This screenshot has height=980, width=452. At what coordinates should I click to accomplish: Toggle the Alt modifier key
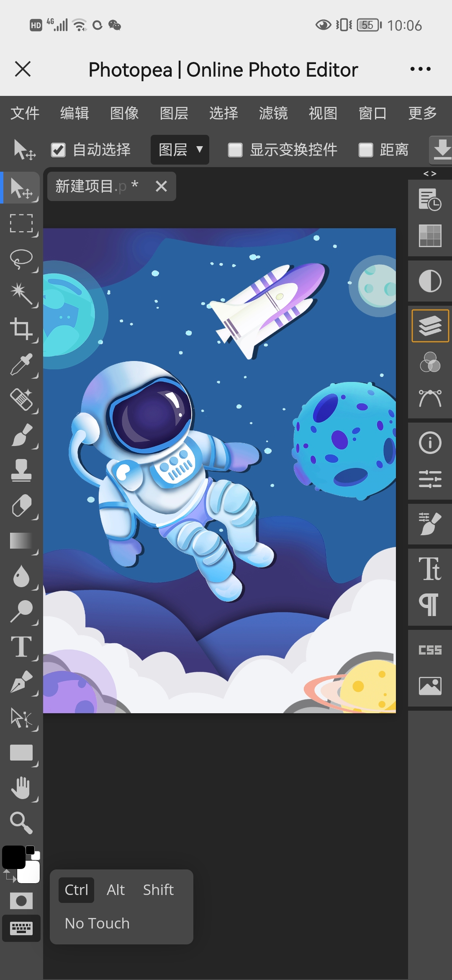pos(116,890)
